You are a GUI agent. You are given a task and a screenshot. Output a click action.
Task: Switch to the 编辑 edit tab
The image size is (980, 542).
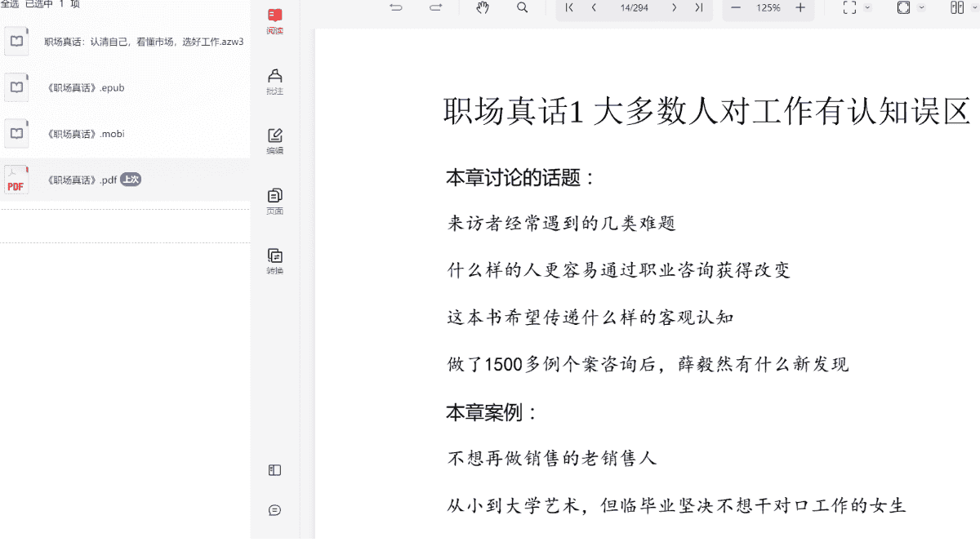275,140
